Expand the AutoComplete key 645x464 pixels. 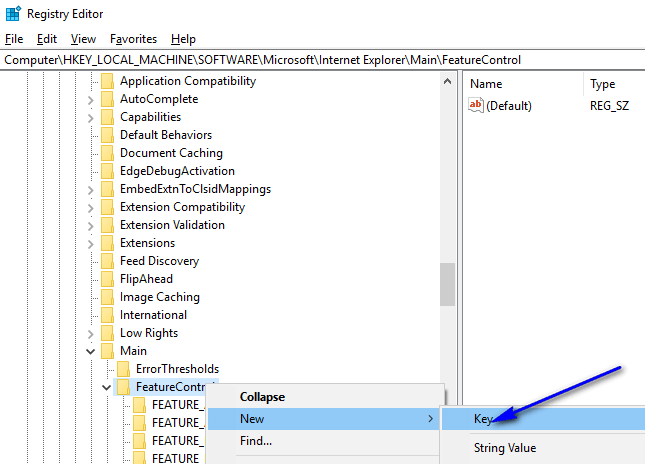coord(90,100)
